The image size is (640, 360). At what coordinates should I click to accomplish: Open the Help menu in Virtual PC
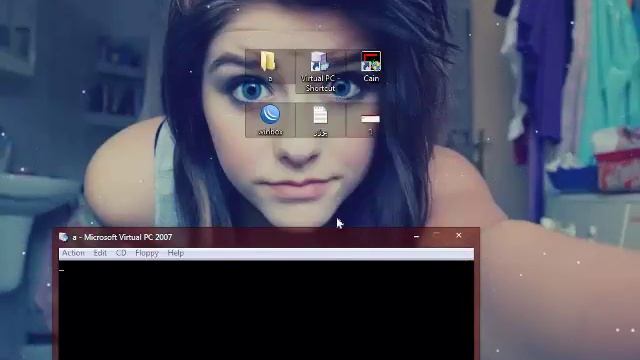click(176, 253)
